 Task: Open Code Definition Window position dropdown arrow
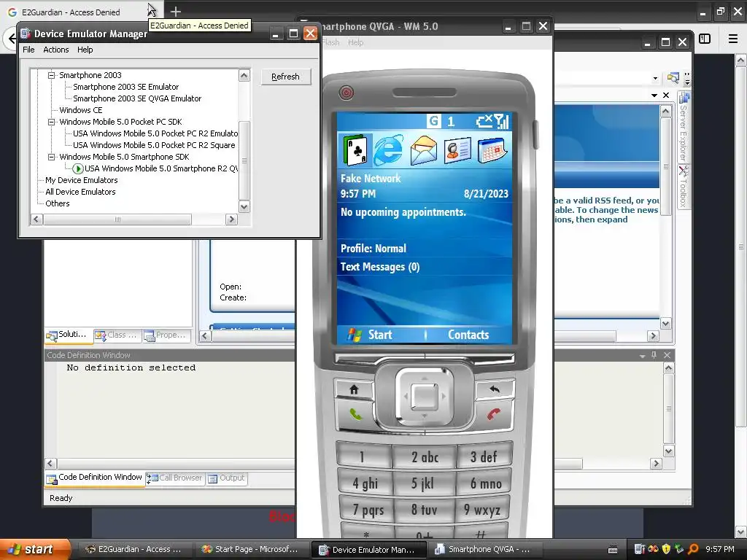click(x=642, y=356)
